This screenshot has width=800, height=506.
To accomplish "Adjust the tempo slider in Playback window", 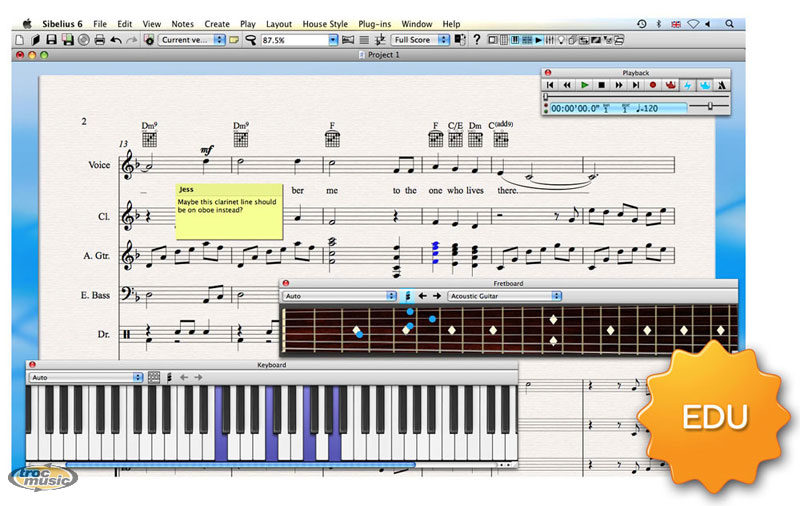I will 711,105.
